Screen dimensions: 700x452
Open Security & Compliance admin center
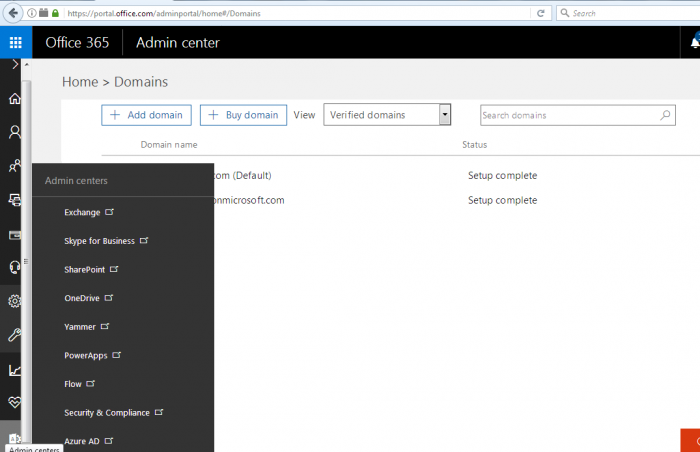[x=106, y=413]
